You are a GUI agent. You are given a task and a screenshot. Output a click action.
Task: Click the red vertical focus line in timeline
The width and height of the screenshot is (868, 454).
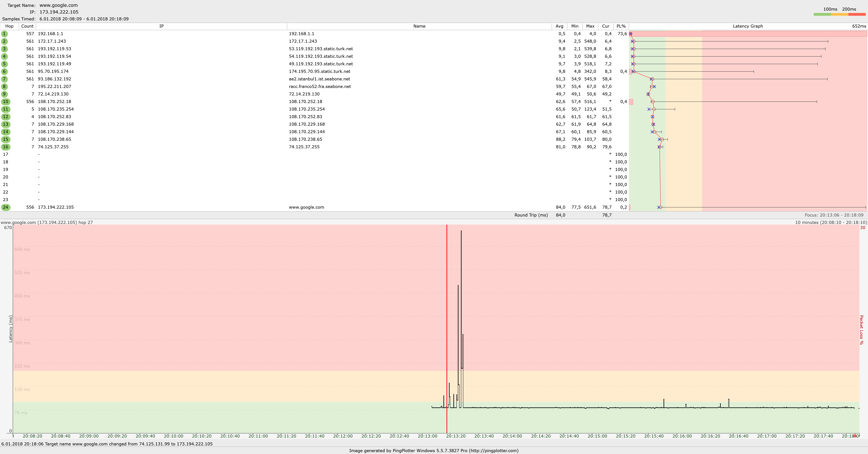click(447, 320)
